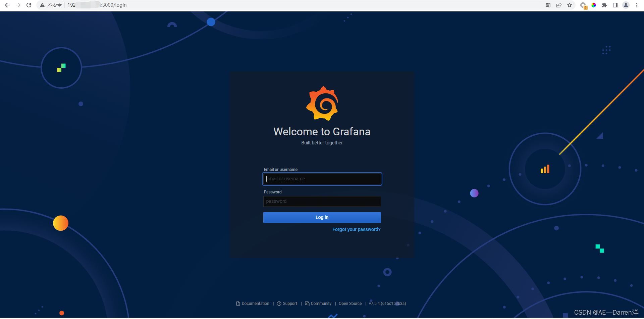
Task: Click the browser back arrow
Action: (x=7, y=5)
